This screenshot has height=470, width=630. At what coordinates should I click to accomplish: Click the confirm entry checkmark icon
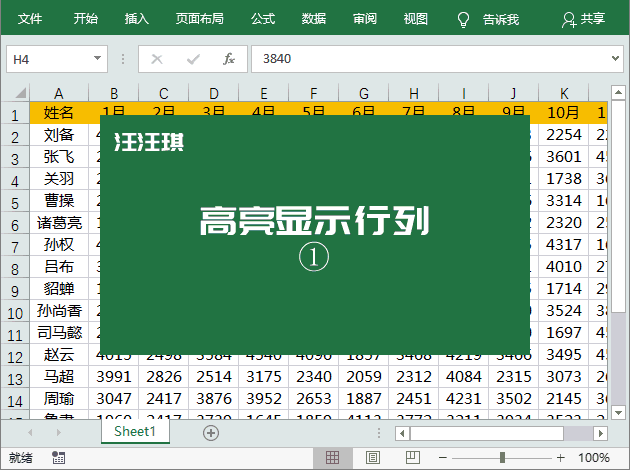[193, 59]
